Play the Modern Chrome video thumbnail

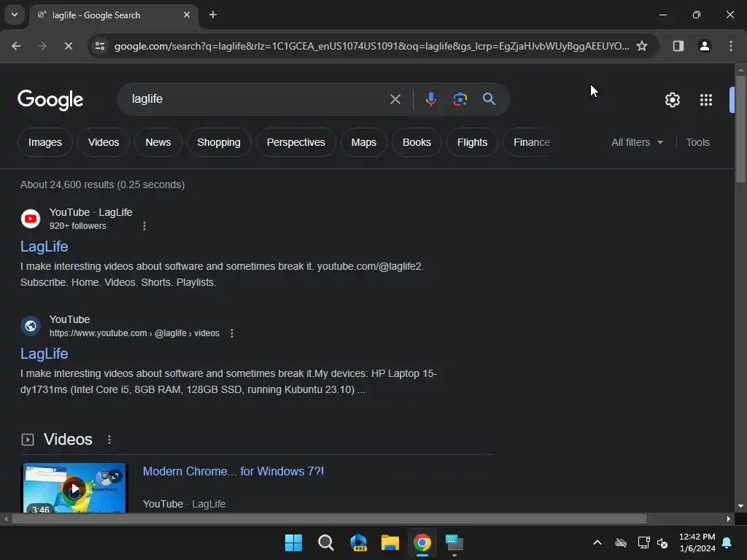point(74,488)
